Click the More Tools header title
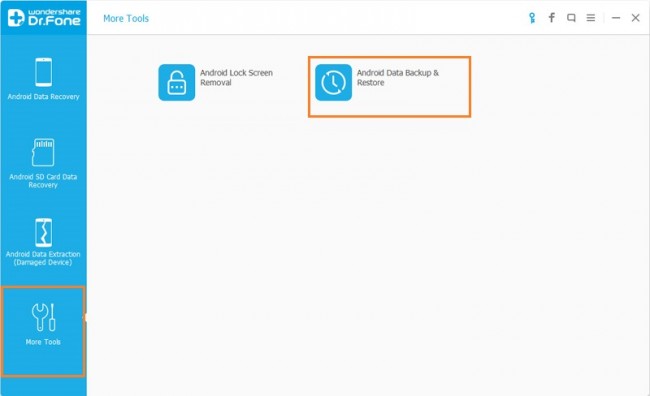 pos(126,18)
